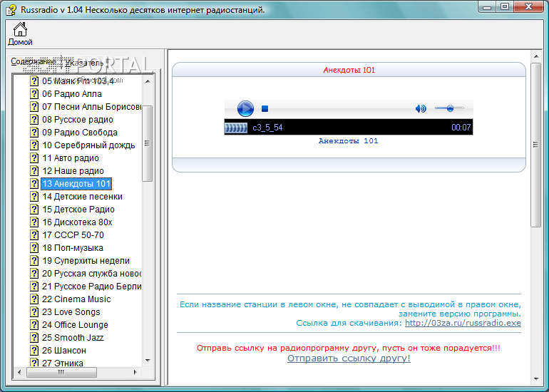Click help icon beside 15 Детское Радио
Screen dimensions: 549x392
coord(34,210)
